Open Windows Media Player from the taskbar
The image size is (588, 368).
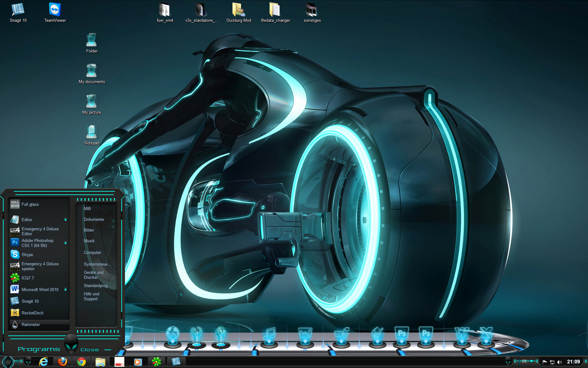pyautogui.click(x=138, y=362)
